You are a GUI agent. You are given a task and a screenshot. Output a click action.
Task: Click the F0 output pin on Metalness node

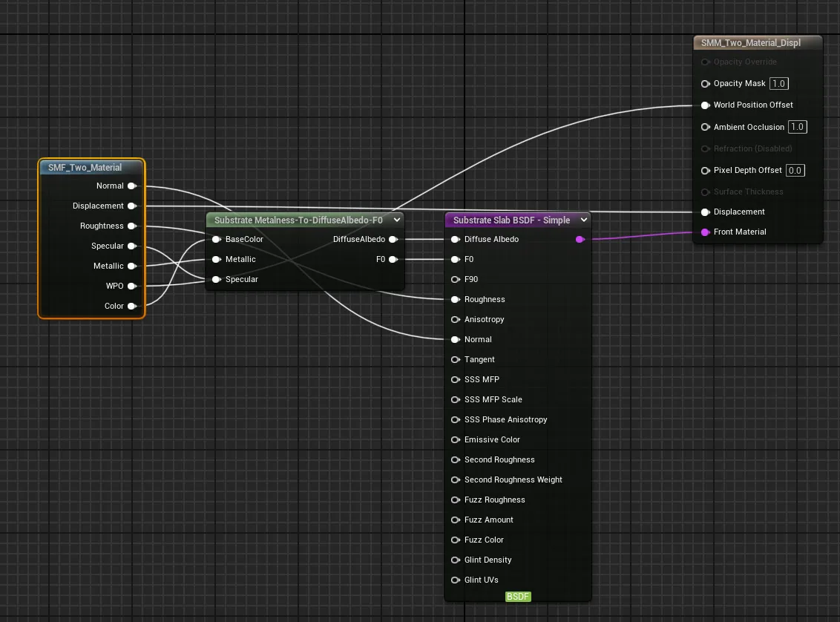pyautogui.click(x=393, y=259)
